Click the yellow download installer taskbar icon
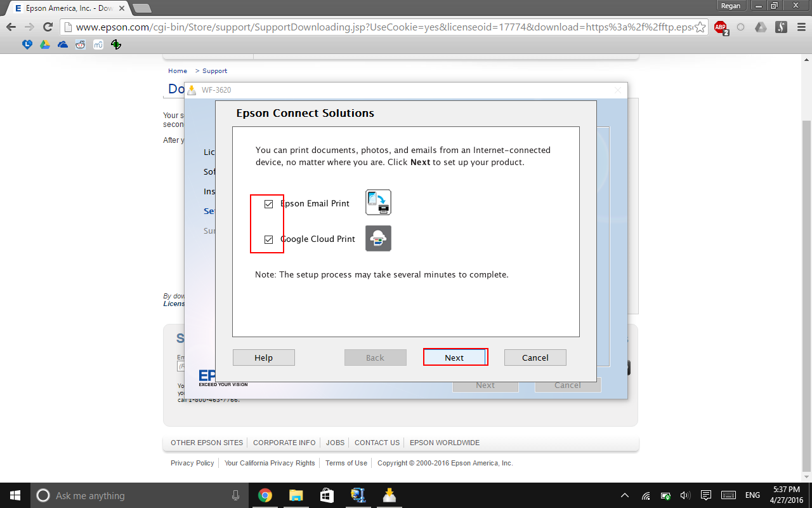The image size is (812, 508). 389,495
